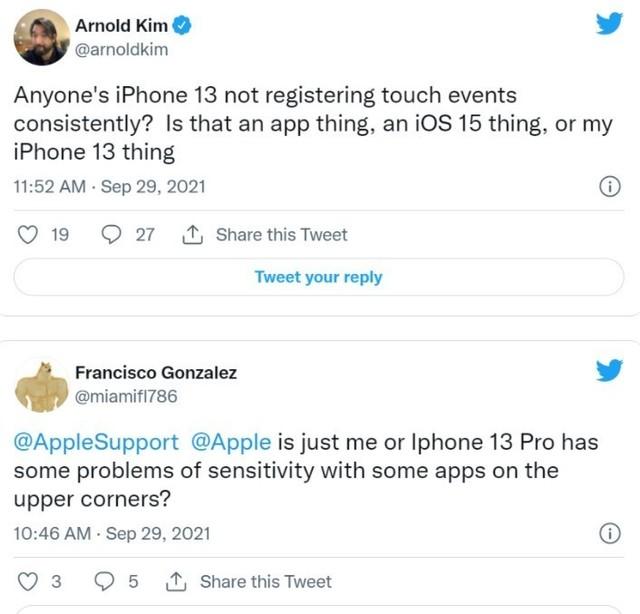This screenshot has width=640, height=614.
Task: Open the @AppleSupport mention link
Action: coord(96,441)
